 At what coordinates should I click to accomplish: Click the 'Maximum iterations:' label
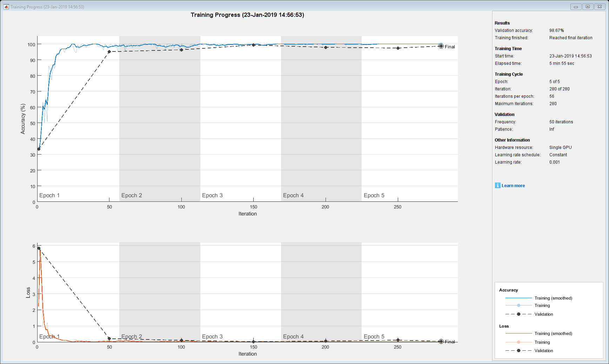[x=514, y=104]
